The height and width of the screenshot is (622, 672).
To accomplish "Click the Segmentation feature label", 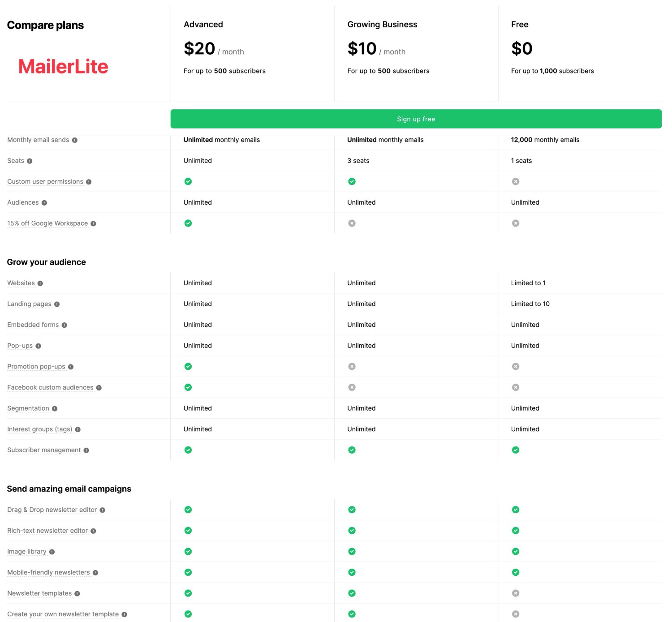I will coord(28,408).
